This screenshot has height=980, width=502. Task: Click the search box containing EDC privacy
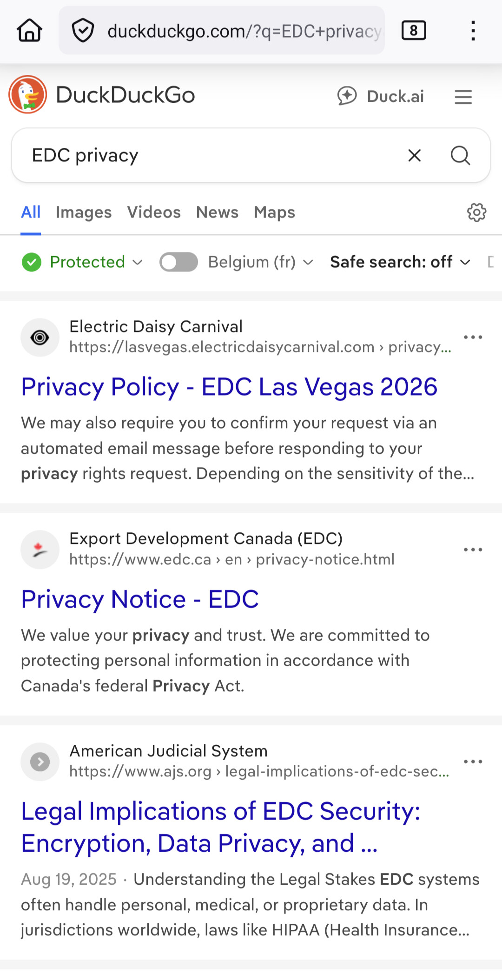pyautogui.click(x=209, y=155)
